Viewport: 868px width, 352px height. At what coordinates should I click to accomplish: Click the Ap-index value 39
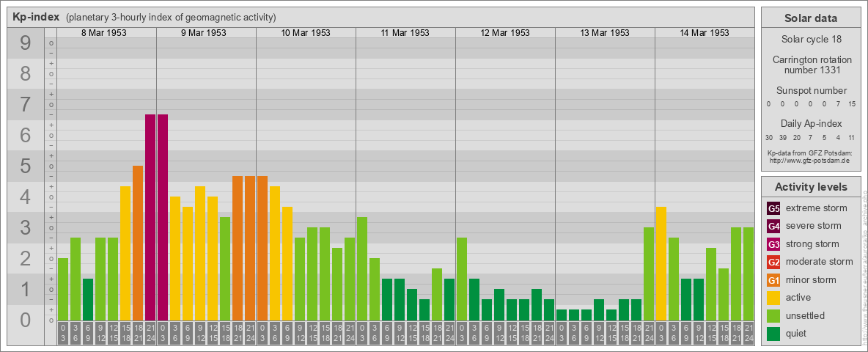pyautogui.click(x=783, y=137)
